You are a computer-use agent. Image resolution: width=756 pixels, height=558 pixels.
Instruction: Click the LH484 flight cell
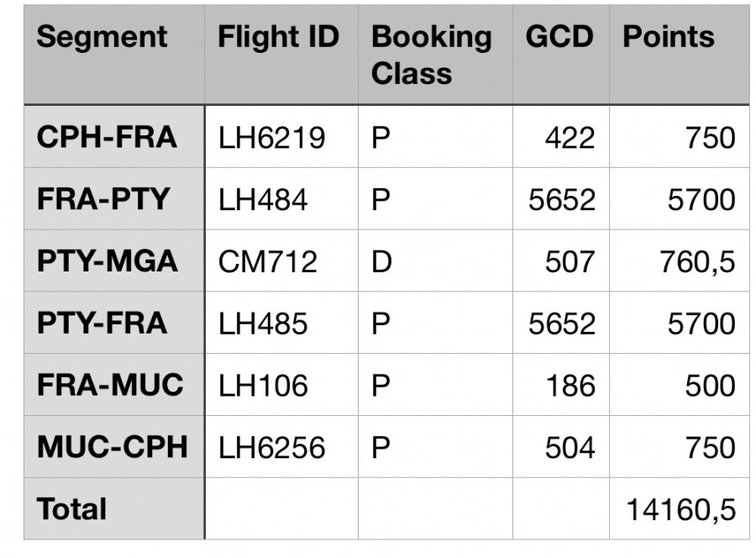coord(263,199)
